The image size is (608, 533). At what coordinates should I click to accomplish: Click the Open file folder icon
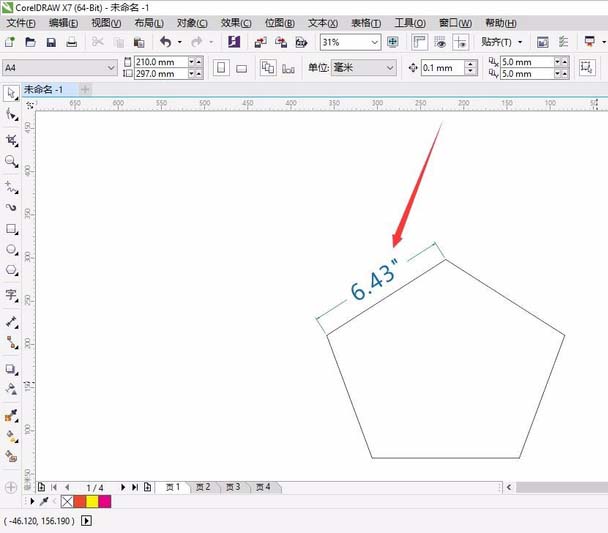coord(30,42)
